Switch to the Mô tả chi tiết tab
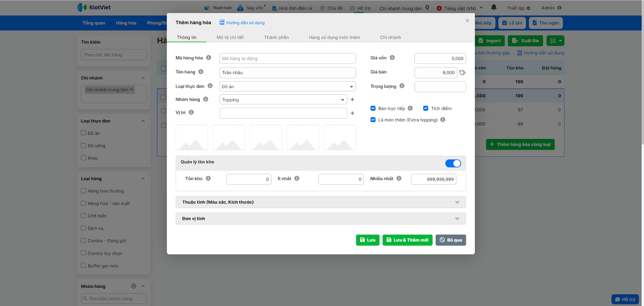644x306 pixels. [x=230, y=37]
